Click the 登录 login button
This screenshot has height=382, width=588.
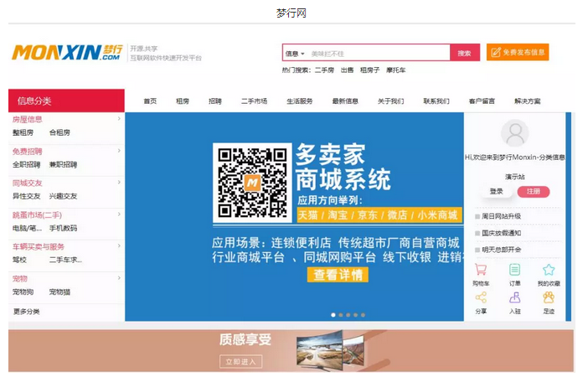tap(496, 192)
